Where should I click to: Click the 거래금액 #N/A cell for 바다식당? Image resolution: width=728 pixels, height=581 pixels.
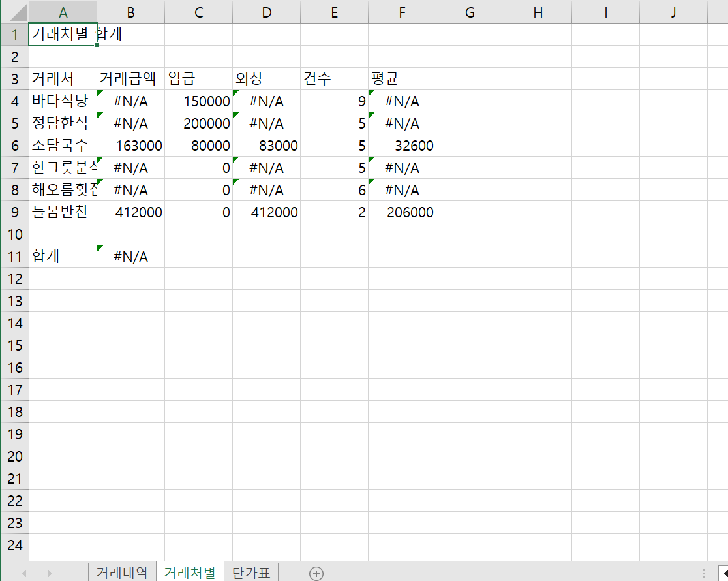[x=130, y=101]
